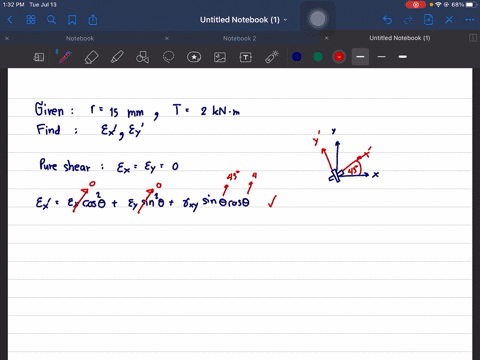Bookmark this page
This screenshot has width=480, height=360.
(72, 20)
